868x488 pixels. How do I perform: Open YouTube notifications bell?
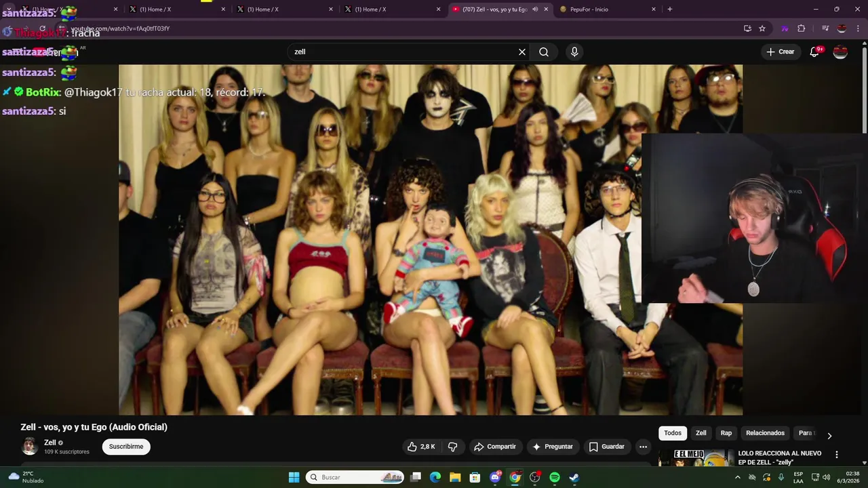click(814, 52)
